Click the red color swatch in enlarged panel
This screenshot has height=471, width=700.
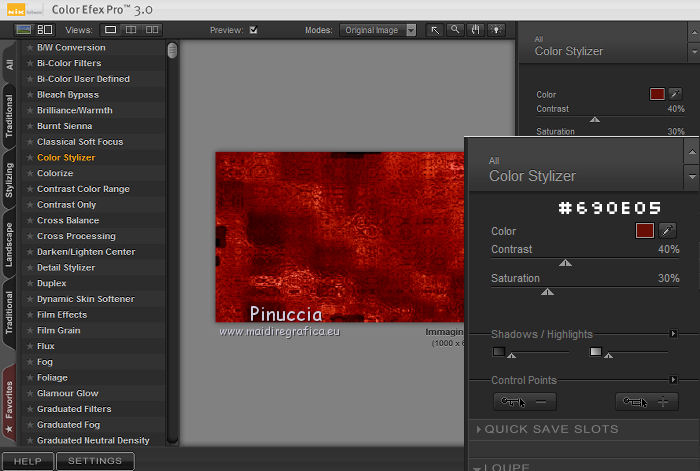pos(645,230)
